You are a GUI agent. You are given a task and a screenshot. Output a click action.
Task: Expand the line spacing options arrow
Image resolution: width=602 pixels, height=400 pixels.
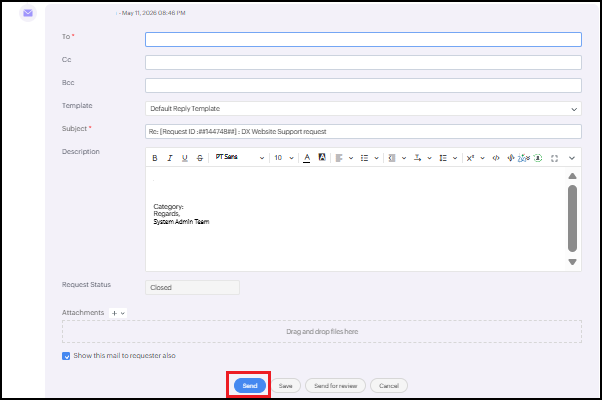[455, 158]
